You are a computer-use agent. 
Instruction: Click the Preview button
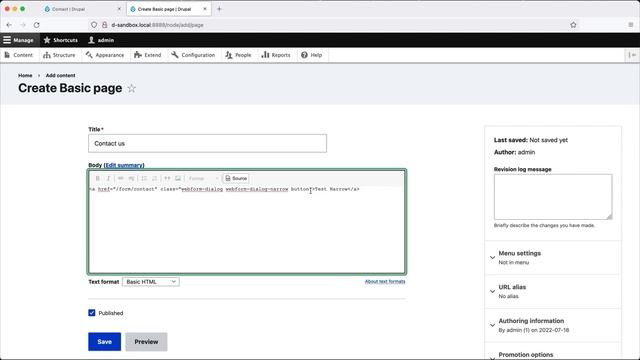[x=146, y=342]
